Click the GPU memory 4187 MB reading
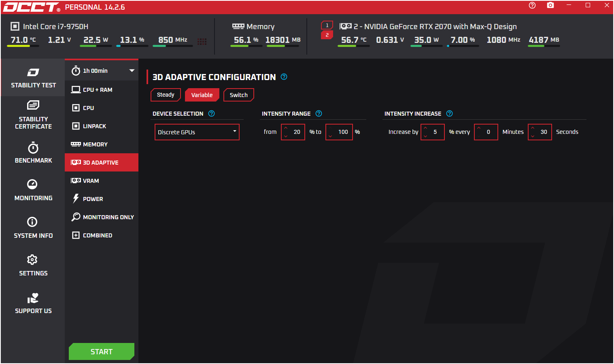This screenshot has width=614, height=364. tap(544, 40)
